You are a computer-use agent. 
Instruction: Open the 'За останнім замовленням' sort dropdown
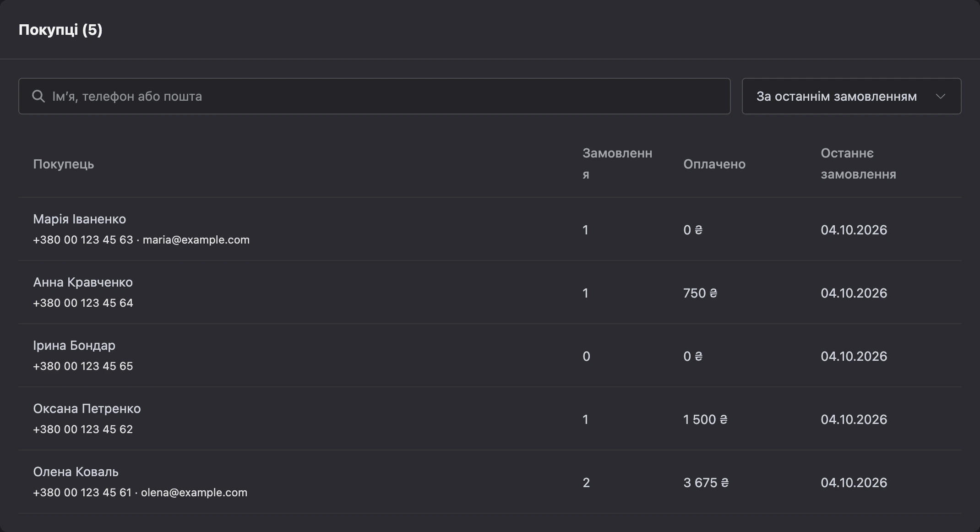851,96
